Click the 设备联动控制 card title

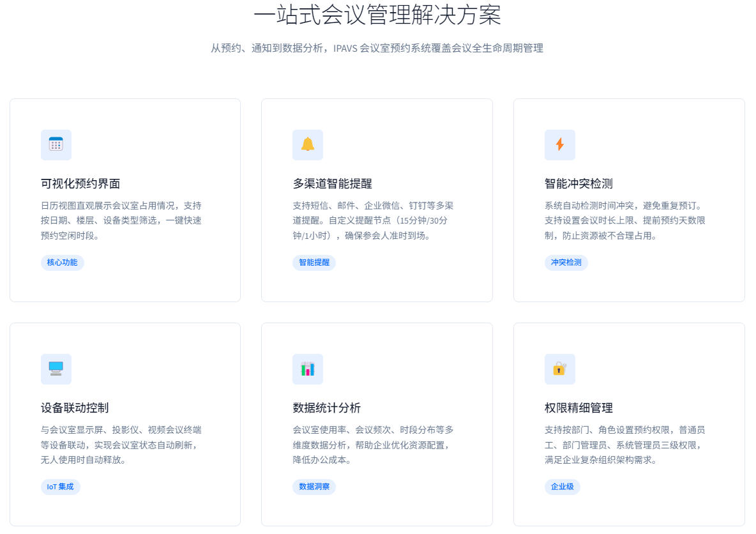(75, 408)
